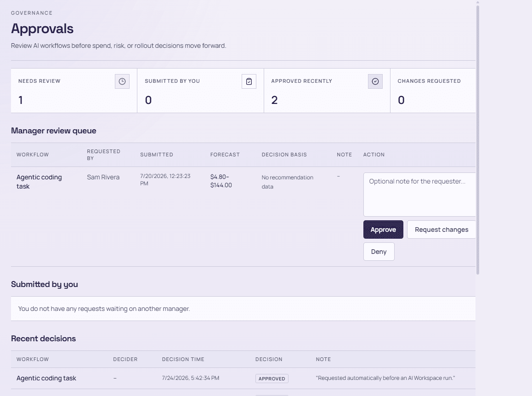Click the FORECAST column header
Screen dimensions: 532x396
[225, 155]
